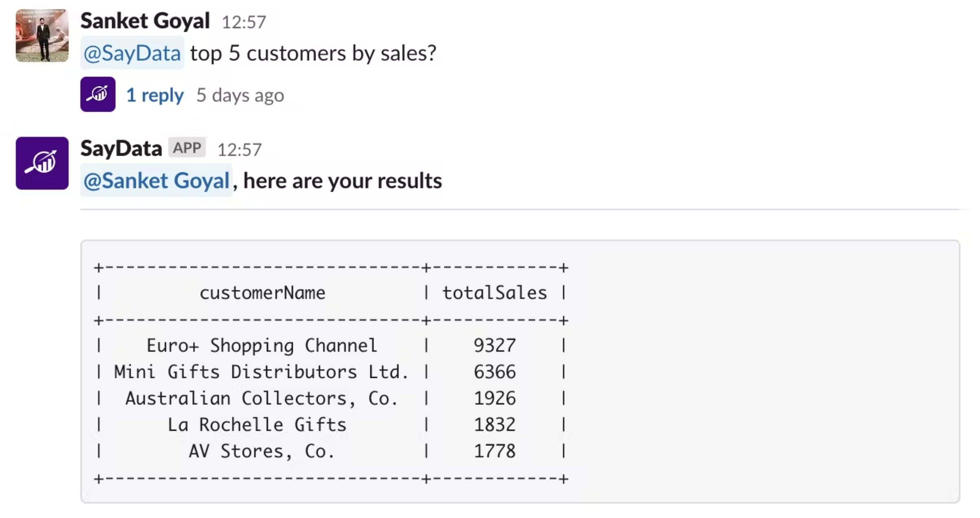Viewport: 980px width, 518px height.
Task: Click the Mini Gifts Distributors Ltd. row
Action: click(x=261, y=372)
